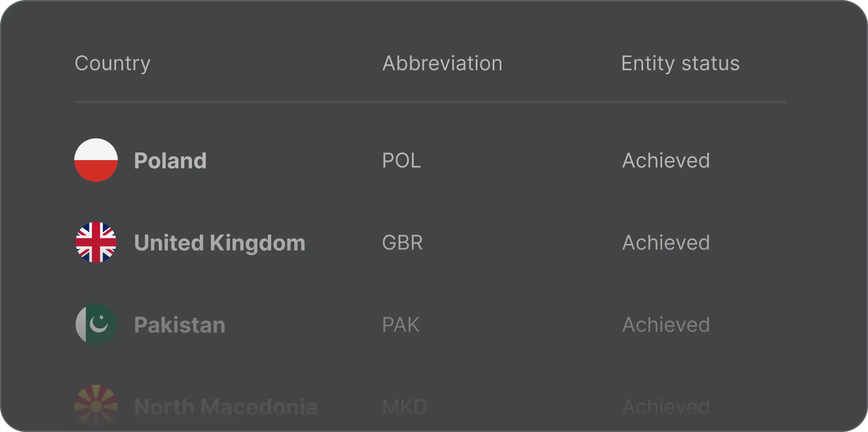The width and height of the screenshot is (868, 432).
Task: Click the PAK abbreviation cell
Action: pos(401,325)
